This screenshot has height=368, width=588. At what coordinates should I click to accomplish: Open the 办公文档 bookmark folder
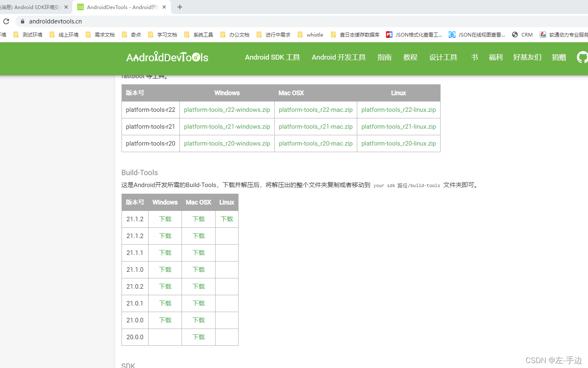point(235,35)
